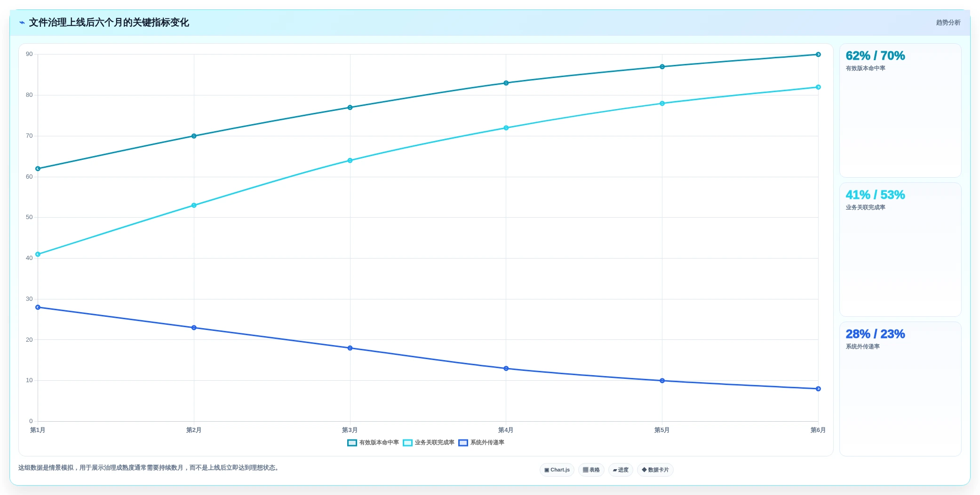
Task: Click the 业务关联完成率 point at 第1月
Action: (x=38, y=254)
